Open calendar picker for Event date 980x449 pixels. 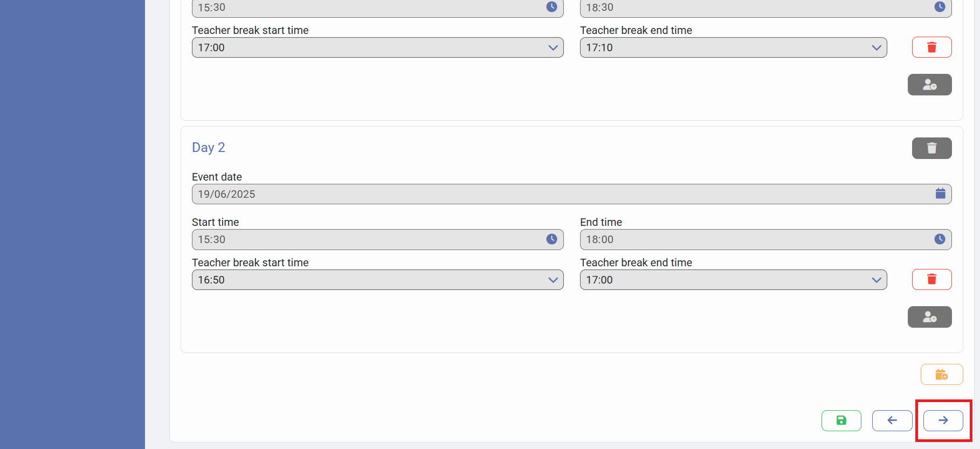pyautogui.click(x=940, y=194)
